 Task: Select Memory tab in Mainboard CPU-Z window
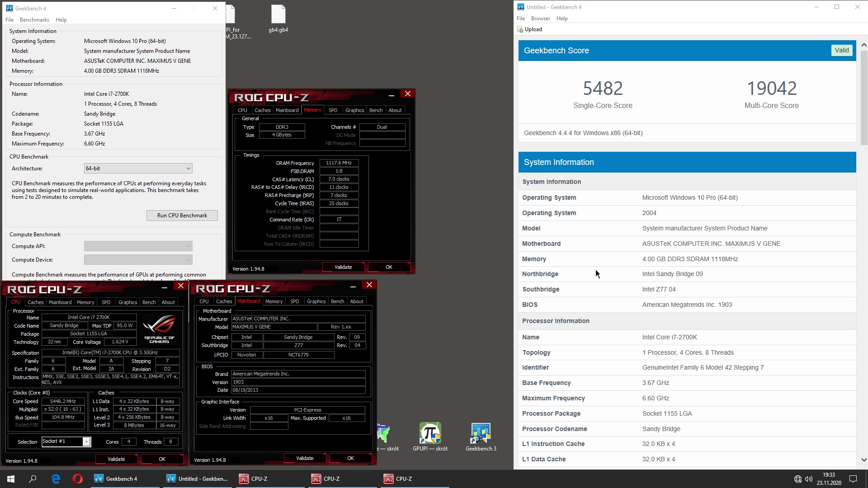click(274, 301)
